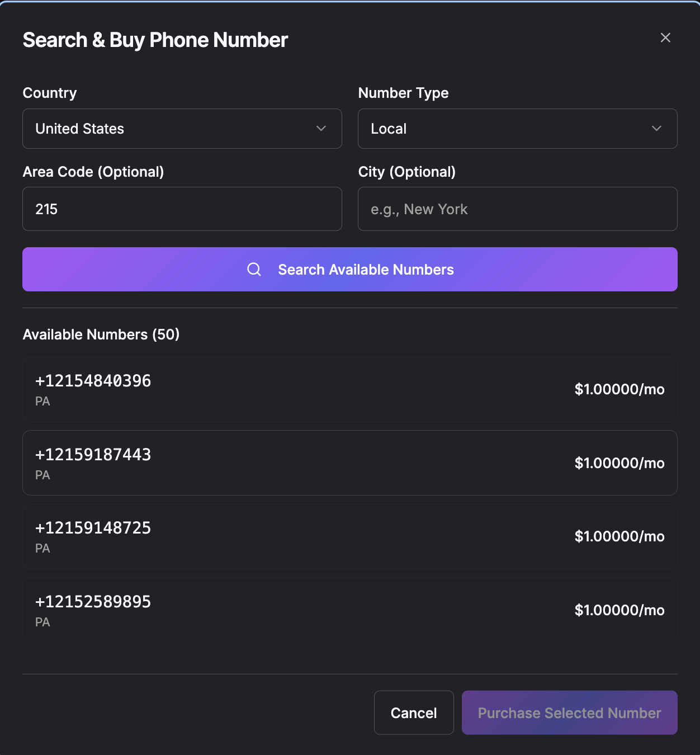Select phone number +12154840396
700x755 pixels.
349,389
